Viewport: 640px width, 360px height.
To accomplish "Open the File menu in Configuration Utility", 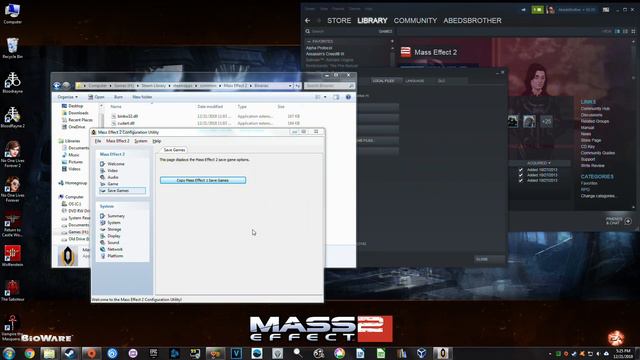I will click(x=98, y=141).
